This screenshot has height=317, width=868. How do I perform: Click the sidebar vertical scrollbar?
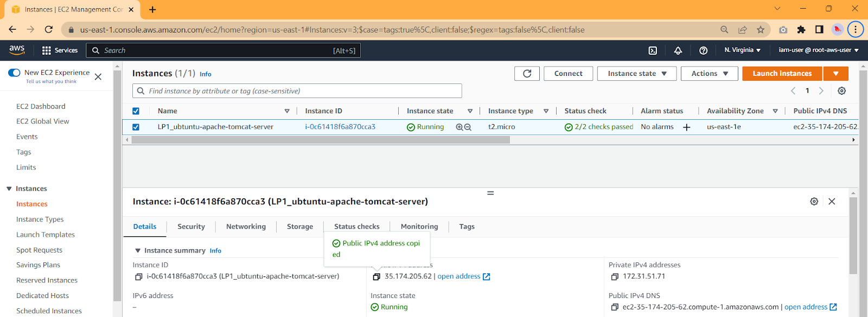coord(117,186)
